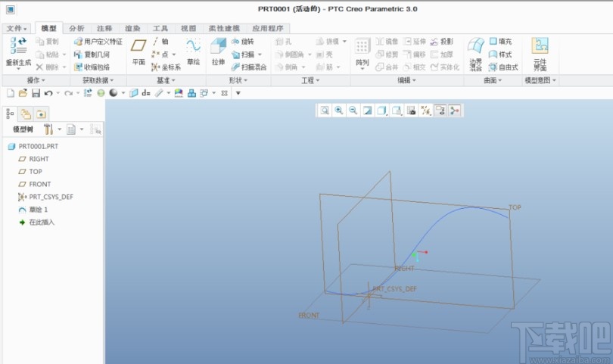This screenshot has height=364, width=613.
Task: Click the 用户定义特征 button
Action: [x=98, y=42]
